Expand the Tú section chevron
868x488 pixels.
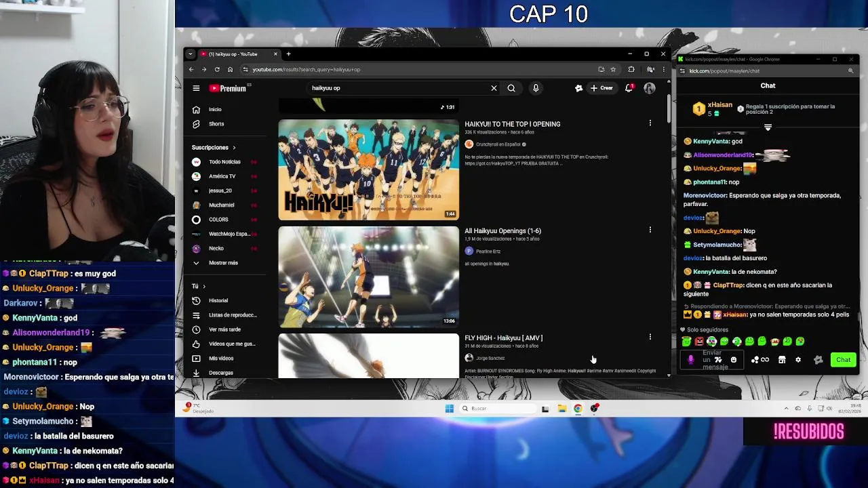coord(203,287)
